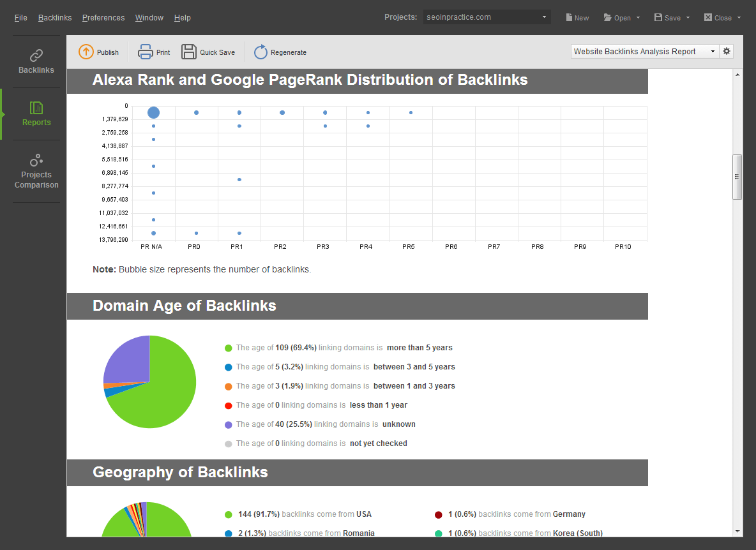The image size is (756, 550).
Task: Open the Projects combo box seoinpractice.com
Action: (487, 17)
